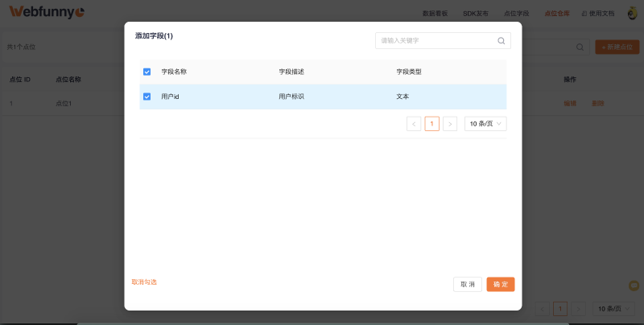Click the search magnifier icon in dialog
The height and width of the screenshot is (325, 644).
click(x=501, y=40)
